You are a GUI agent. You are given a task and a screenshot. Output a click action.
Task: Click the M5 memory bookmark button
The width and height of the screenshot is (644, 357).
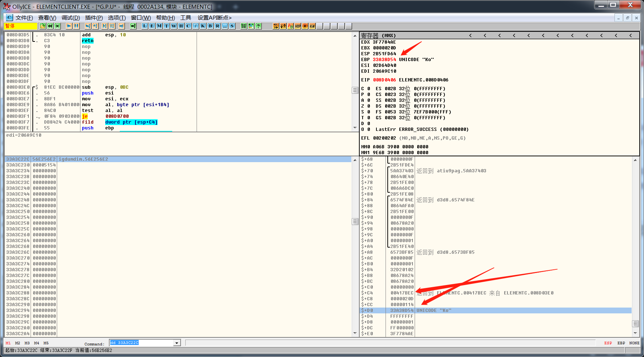click(x=46, y=343)
